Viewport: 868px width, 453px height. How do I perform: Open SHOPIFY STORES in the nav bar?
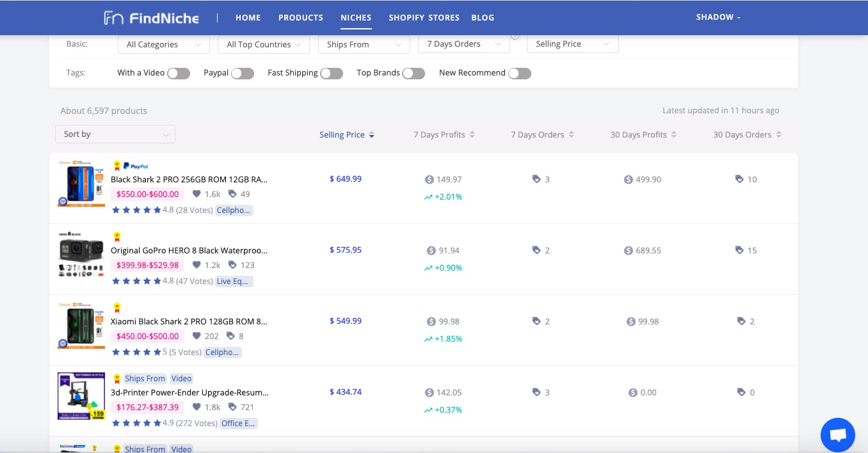[424, 18]
